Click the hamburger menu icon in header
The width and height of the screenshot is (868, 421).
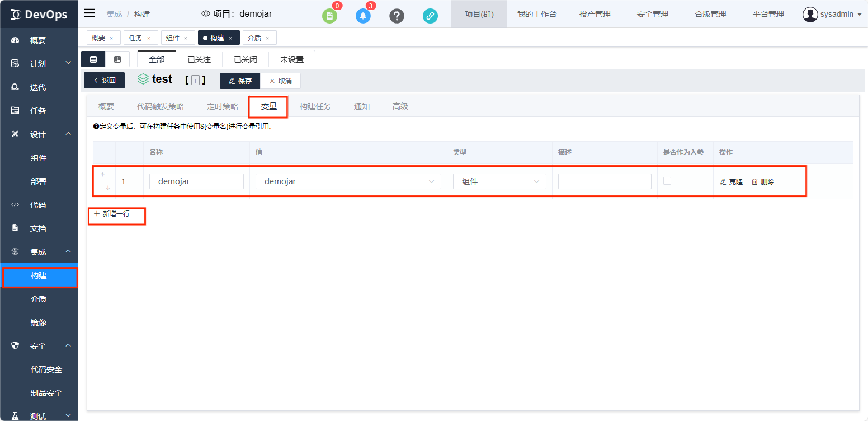pyautogui.click(x=89, y=13)
